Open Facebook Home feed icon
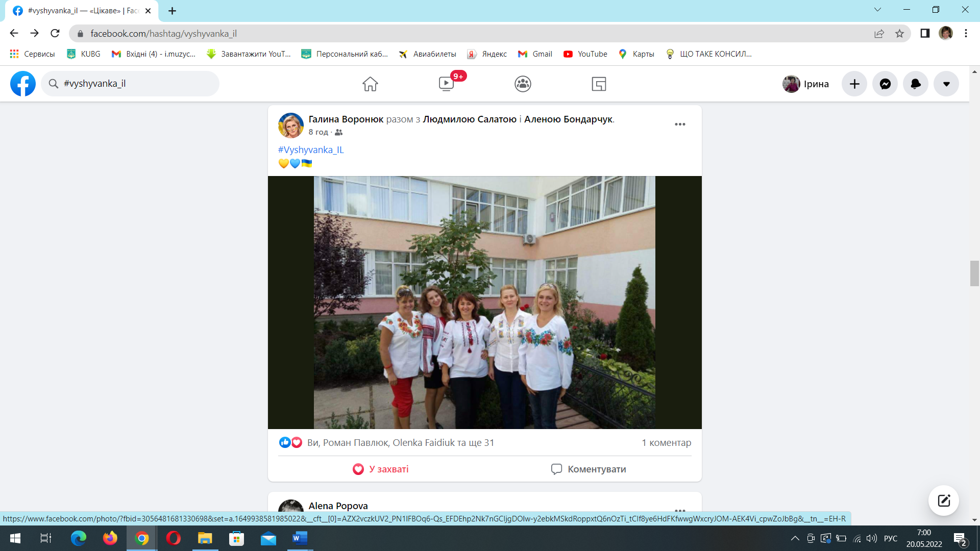Screen dimensions: 980x551 pos(370,84)
